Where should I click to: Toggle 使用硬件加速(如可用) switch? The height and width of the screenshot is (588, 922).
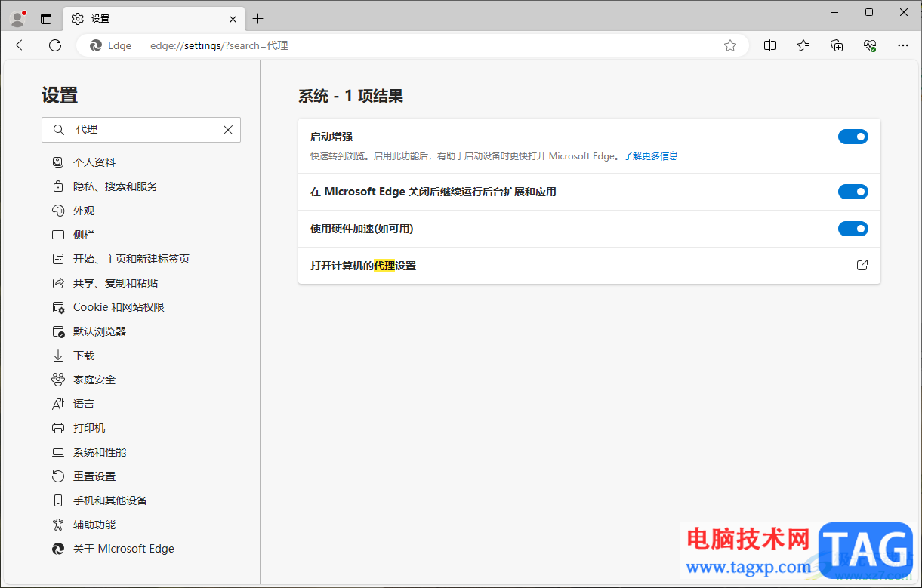point(853,229)
